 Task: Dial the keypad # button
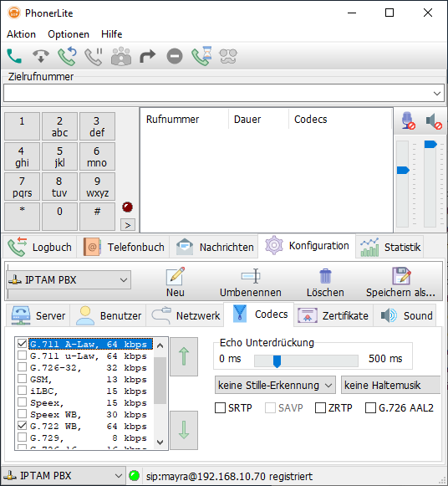click(x=97, y=217)
